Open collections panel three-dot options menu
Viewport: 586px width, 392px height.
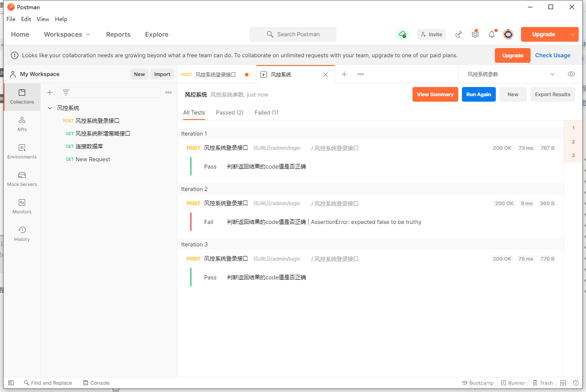[168, 93]
